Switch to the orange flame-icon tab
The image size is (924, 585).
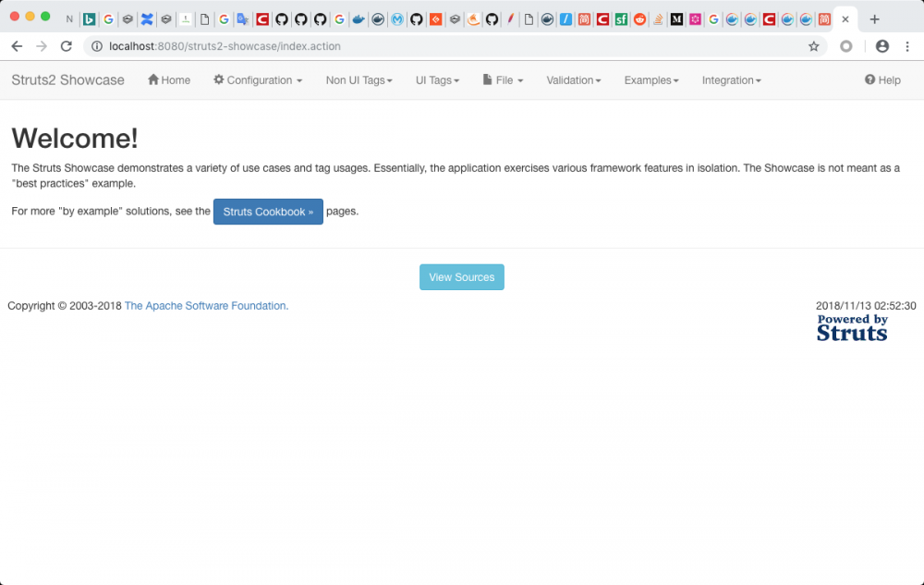coord(473,19)
